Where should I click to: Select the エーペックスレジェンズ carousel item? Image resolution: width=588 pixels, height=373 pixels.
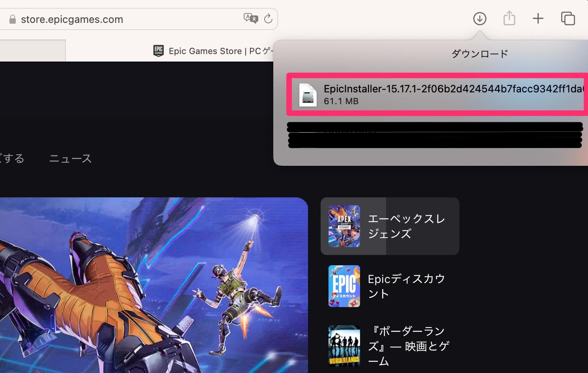(x=390, y=226)
